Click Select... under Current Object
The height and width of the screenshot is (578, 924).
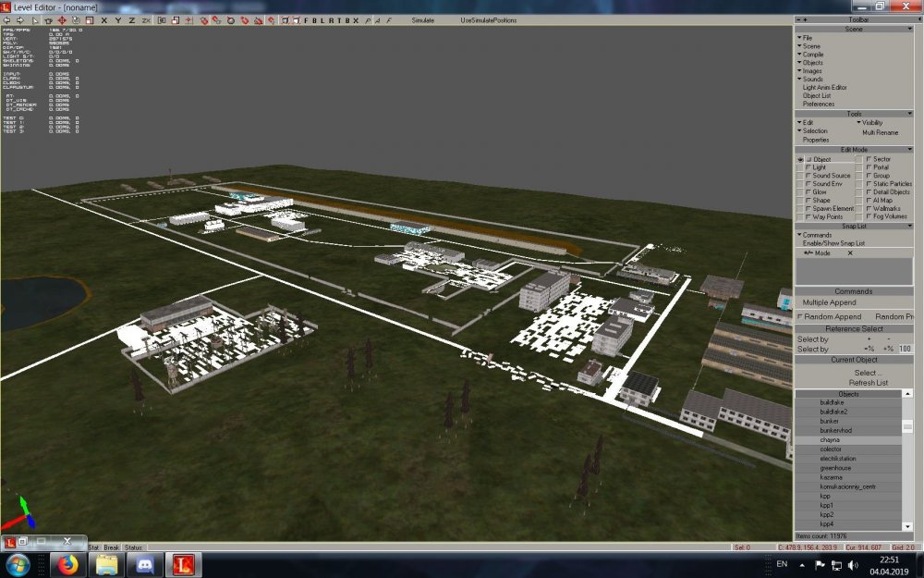[x=868, y=373]
